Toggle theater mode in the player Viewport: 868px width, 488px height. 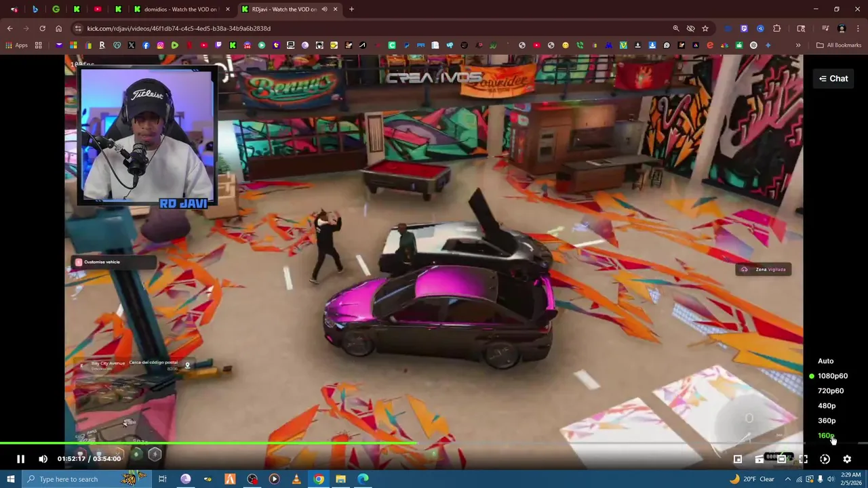click(781, 459)
